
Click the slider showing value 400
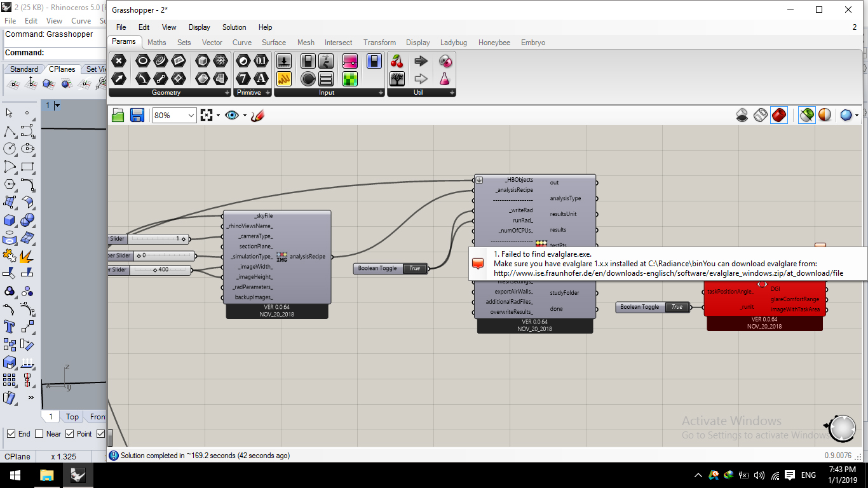pos(151,270)
